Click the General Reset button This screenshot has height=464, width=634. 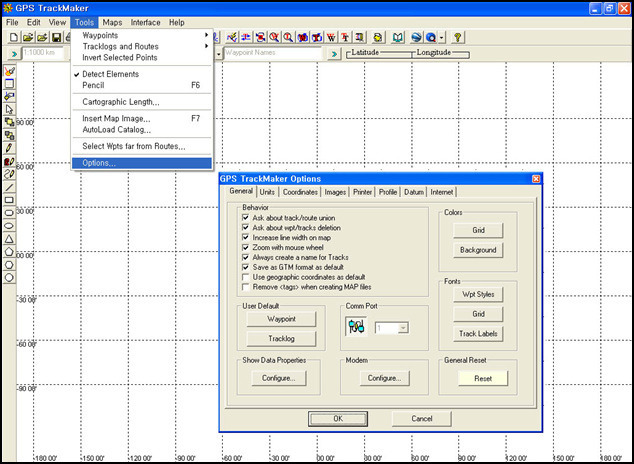tap(483, 379)
